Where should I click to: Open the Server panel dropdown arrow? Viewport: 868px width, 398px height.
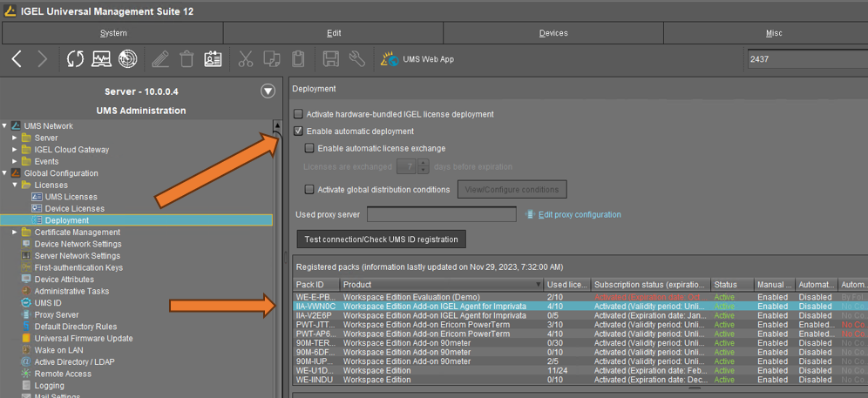coord(268,91)
